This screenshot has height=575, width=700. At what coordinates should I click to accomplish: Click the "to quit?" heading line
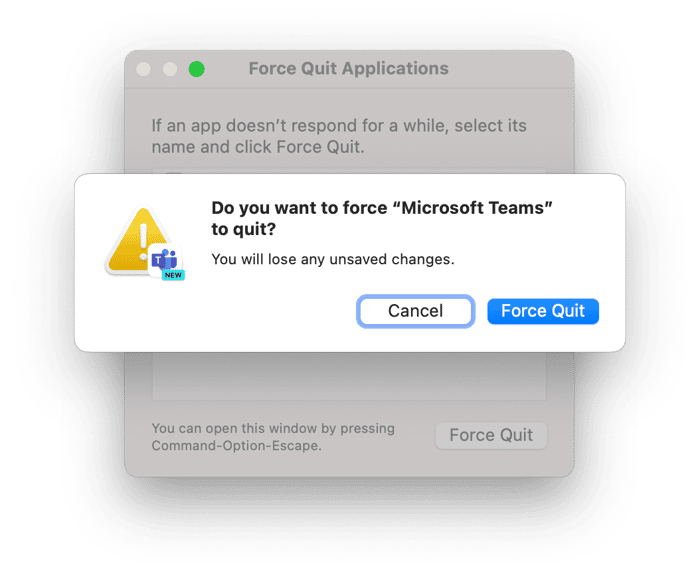pos(244,230)
